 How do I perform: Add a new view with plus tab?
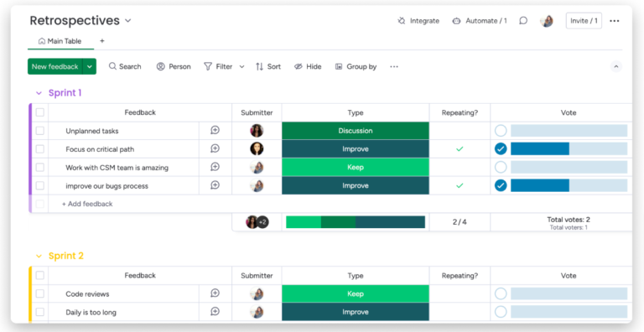coord(101,41)
